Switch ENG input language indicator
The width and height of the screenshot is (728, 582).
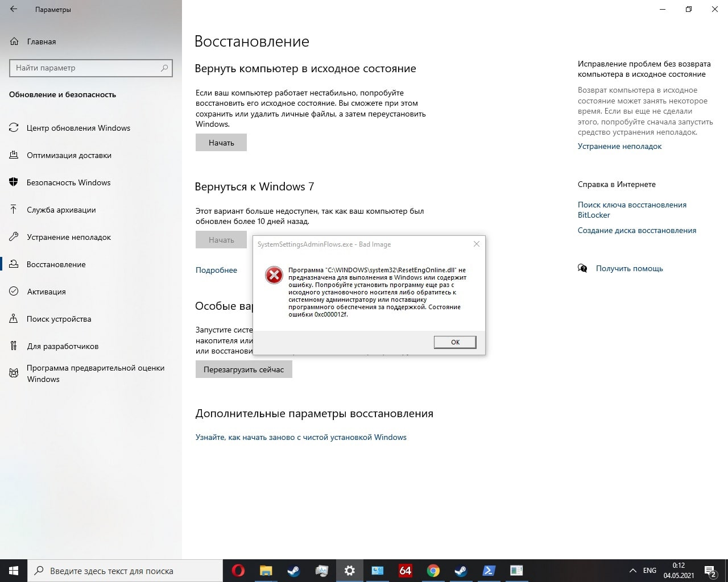[650, 571]
